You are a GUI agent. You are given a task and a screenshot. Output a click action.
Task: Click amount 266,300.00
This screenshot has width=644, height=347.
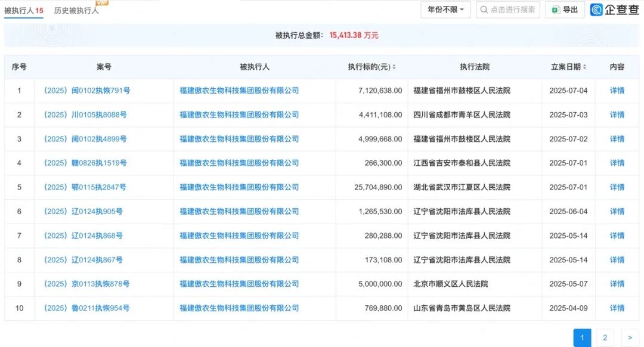383,163
